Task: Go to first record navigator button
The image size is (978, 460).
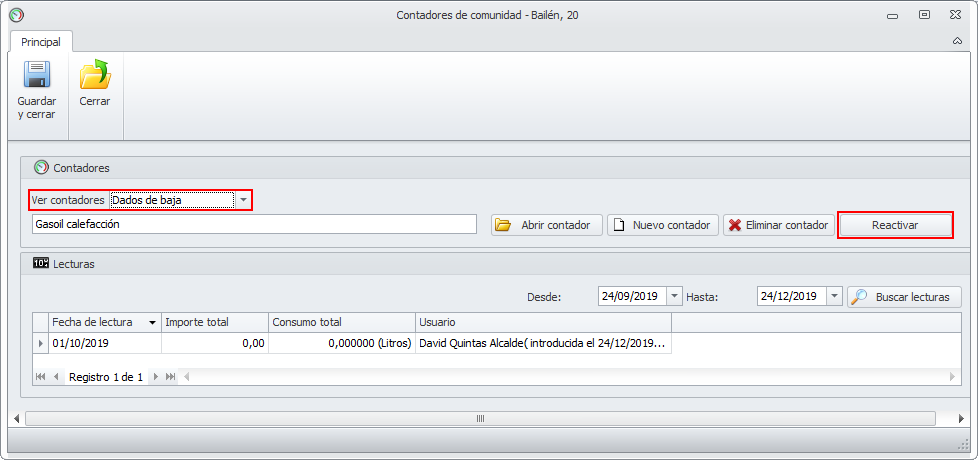Action: [41, 376]
